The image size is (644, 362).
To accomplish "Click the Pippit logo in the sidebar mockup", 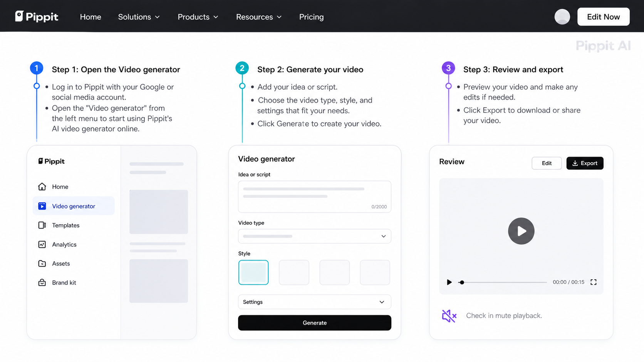I will (51, 161).
